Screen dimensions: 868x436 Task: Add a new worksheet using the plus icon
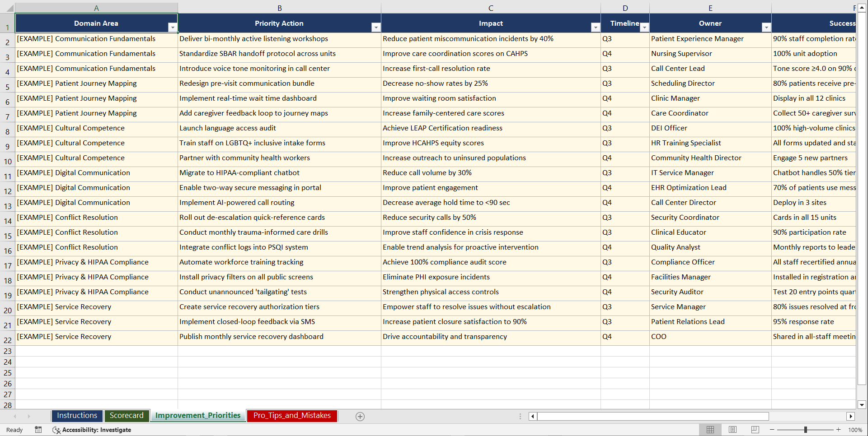click(360, 416)
